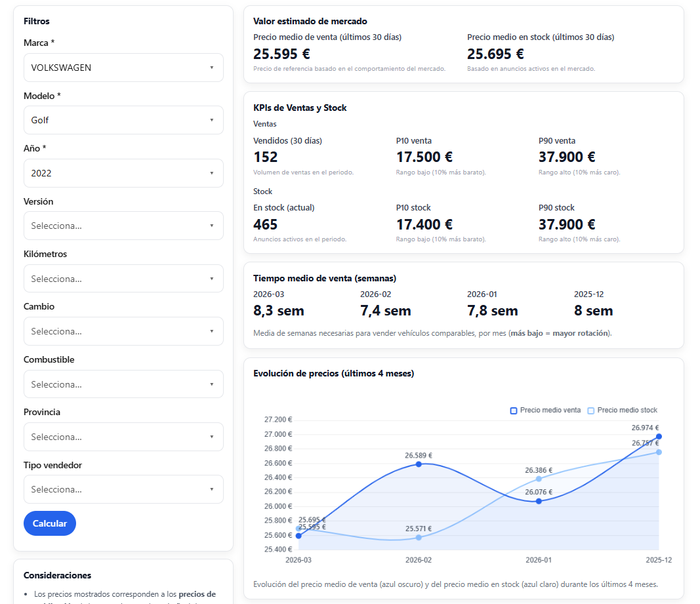Click the 26.974 € venta data point
Screen dimensions: 700x604
click(x=659, y=437)
